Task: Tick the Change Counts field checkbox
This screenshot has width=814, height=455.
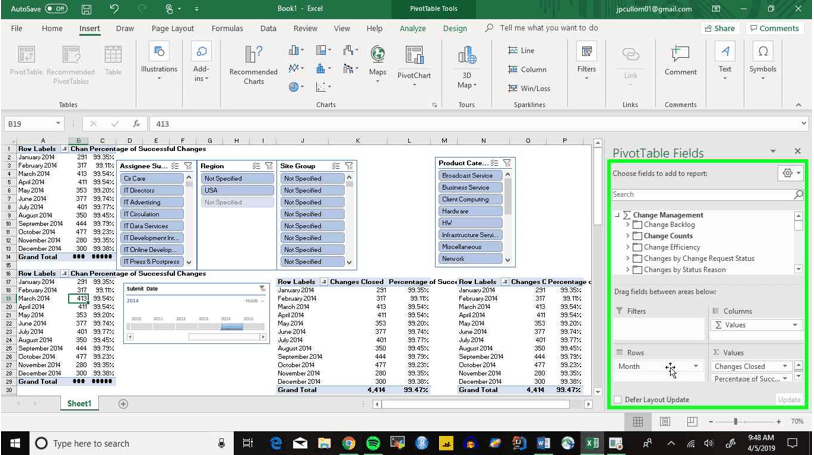Action: pos(637,236)
